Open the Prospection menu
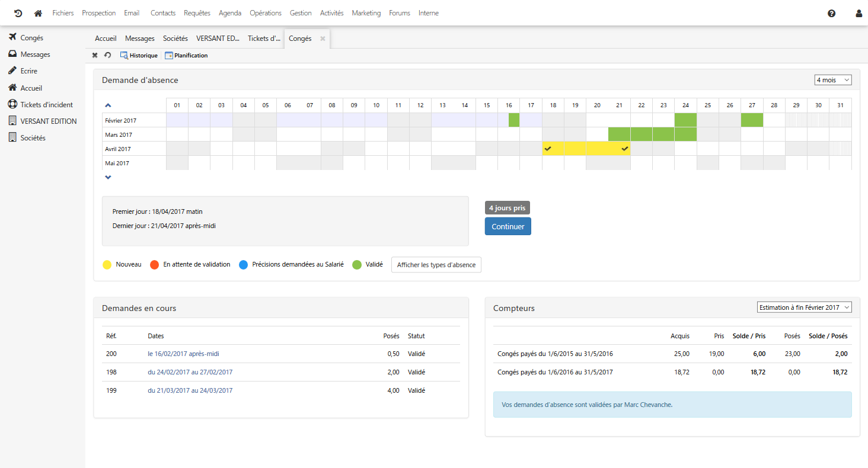 pos(99,13)
